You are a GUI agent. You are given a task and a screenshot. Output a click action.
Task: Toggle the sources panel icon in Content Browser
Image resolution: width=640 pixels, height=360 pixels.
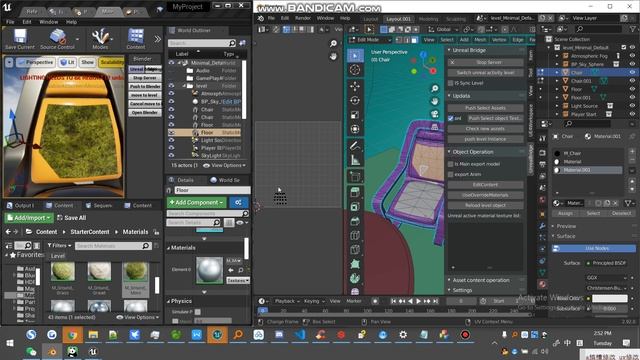(8, 245)
